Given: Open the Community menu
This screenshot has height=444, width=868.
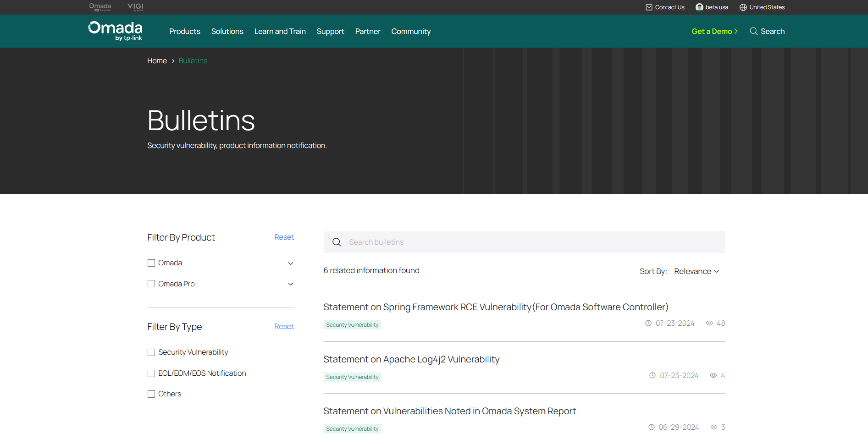Looking at the screenshot, I should 411,31.
